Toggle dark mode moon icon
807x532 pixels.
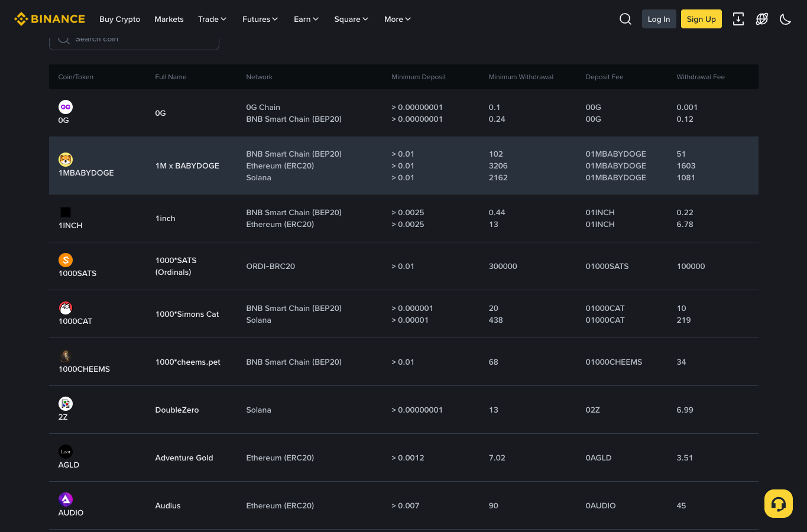tap(786, 19)
